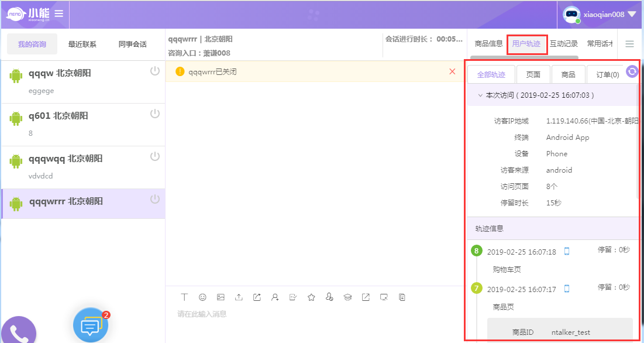Dismiss the qqqwrrr已关闭 notification
The height and width of the screenshot is (343, 644).
452,71
